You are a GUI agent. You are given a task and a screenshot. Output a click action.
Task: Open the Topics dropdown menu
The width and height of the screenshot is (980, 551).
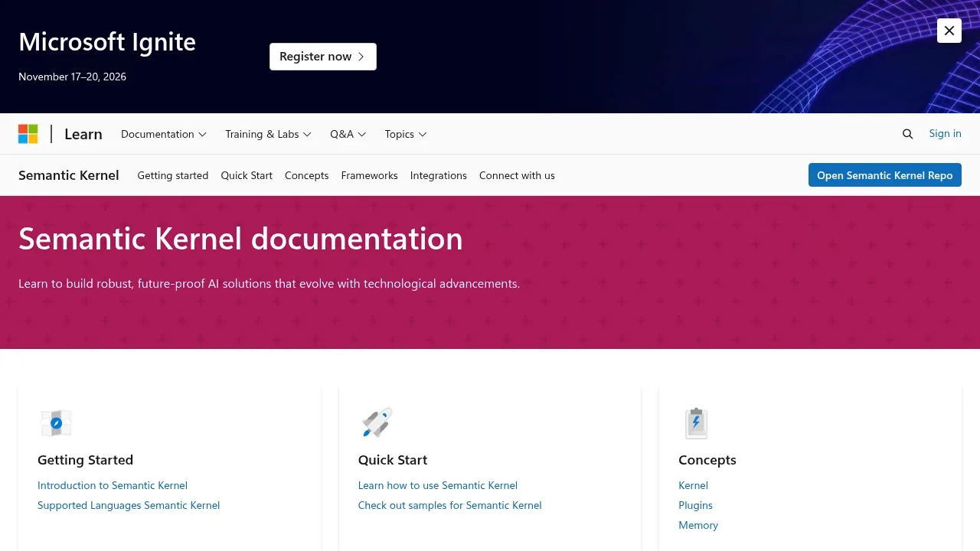(406, 134)
